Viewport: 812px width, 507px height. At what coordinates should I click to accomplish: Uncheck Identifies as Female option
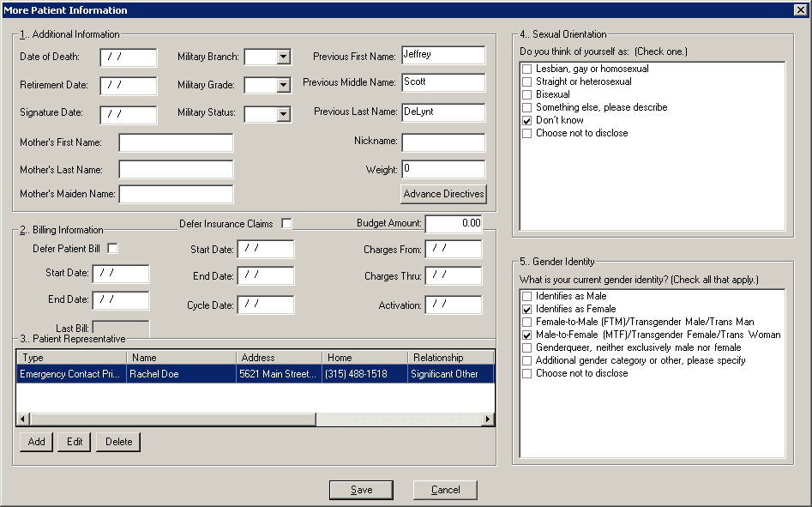(526, 309)
